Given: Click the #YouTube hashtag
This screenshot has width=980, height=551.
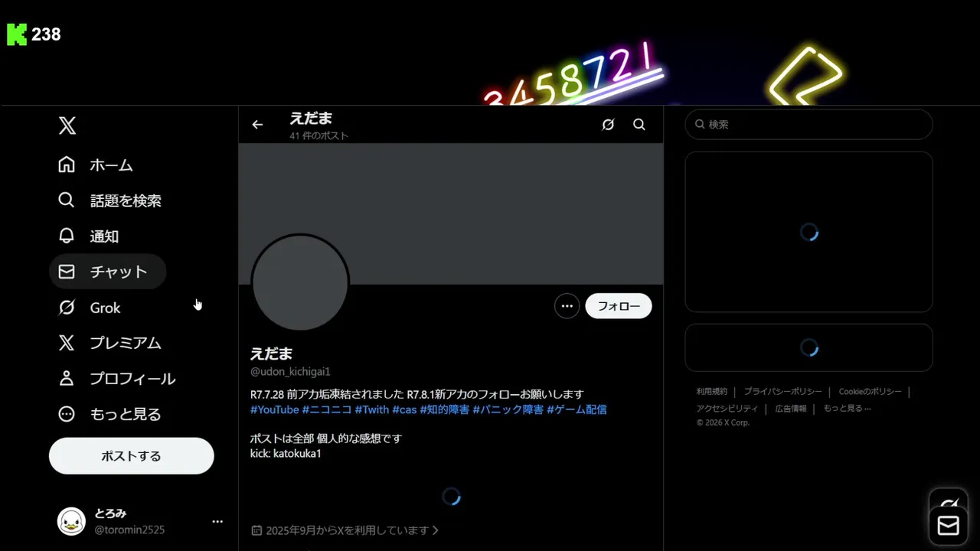Looking at the screenshot, I should (275, 409).
